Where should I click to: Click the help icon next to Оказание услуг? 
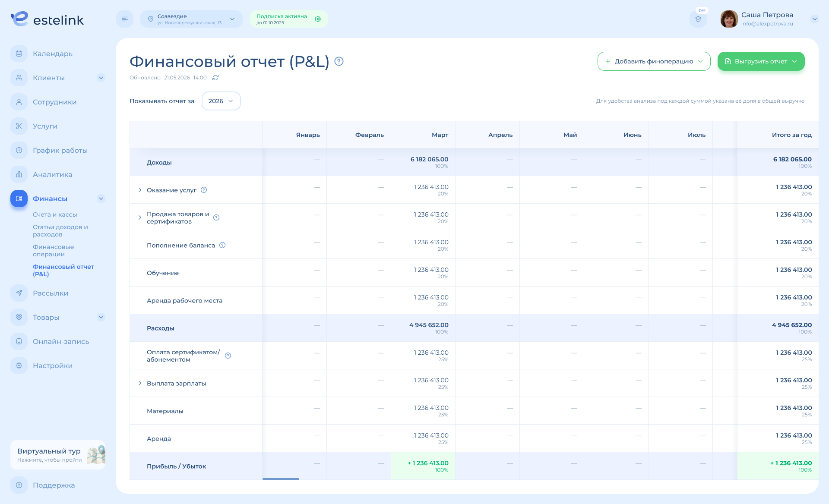(204, 190)
